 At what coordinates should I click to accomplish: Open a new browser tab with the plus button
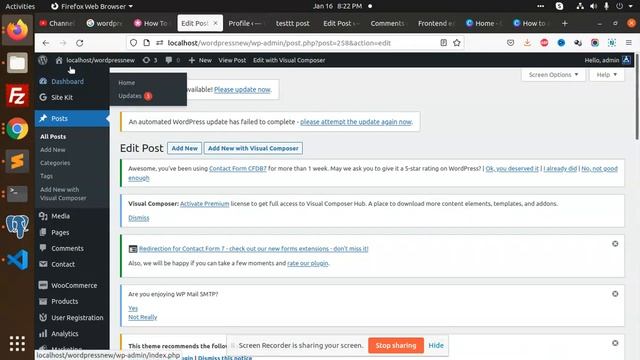[564, 23]
